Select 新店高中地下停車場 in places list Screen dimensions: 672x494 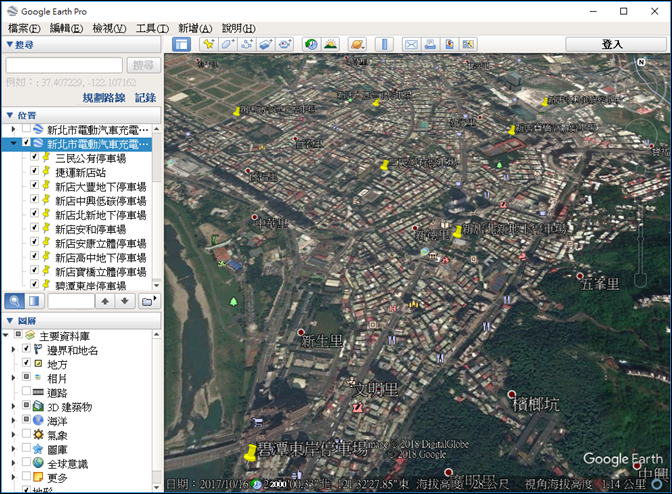101,257
